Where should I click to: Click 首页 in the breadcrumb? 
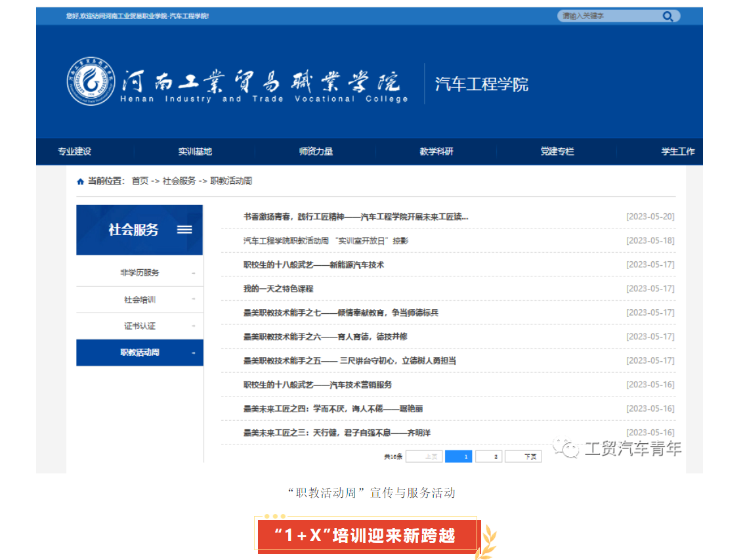pos(140,181)
